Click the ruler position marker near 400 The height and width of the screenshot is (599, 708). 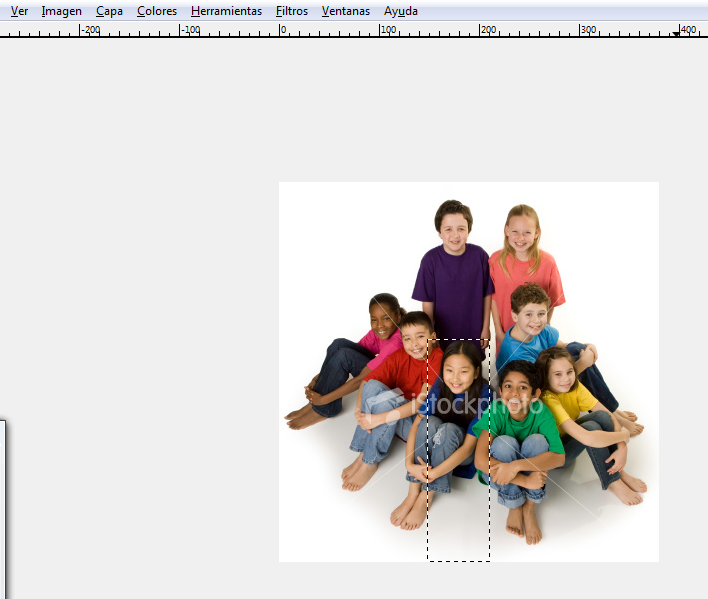(675, 33)
